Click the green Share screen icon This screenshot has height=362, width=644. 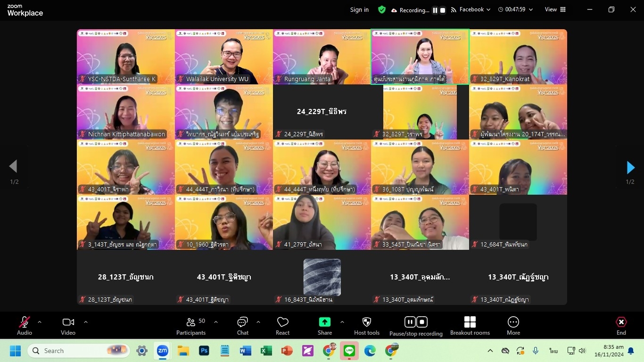pos(325,322)
